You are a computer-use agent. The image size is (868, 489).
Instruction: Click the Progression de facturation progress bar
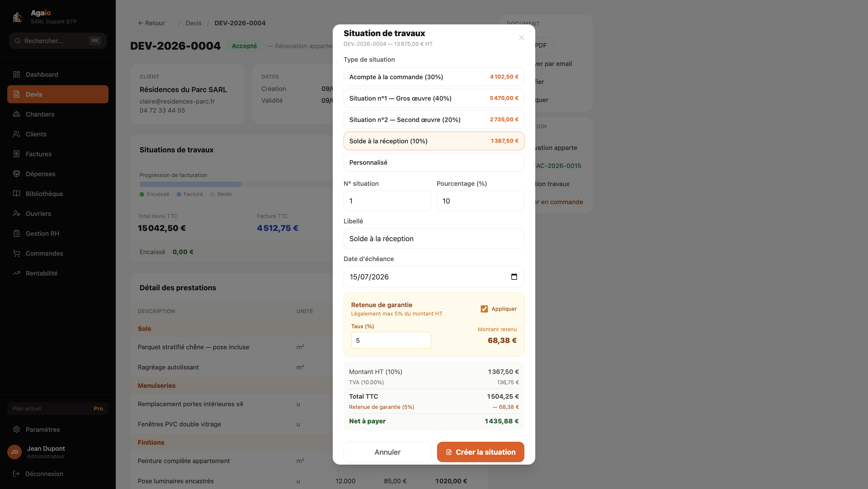pos(236,184)
